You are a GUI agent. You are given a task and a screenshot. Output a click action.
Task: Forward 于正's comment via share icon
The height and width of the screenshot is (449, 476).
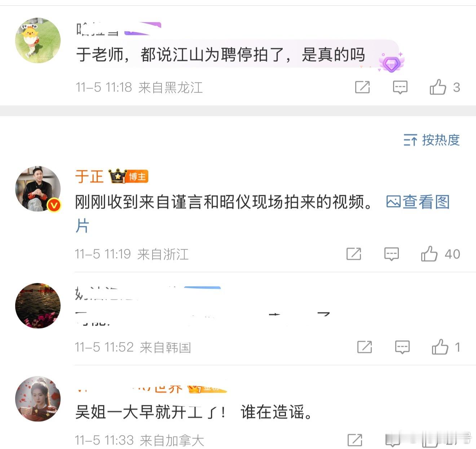[354, 254]
